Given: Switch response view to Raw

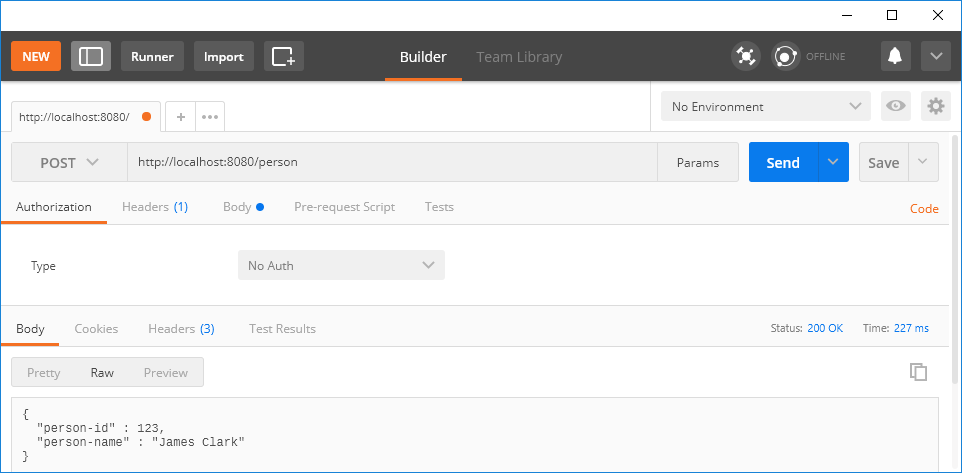Looking at the screenshot, I should [x=102, y=372].
